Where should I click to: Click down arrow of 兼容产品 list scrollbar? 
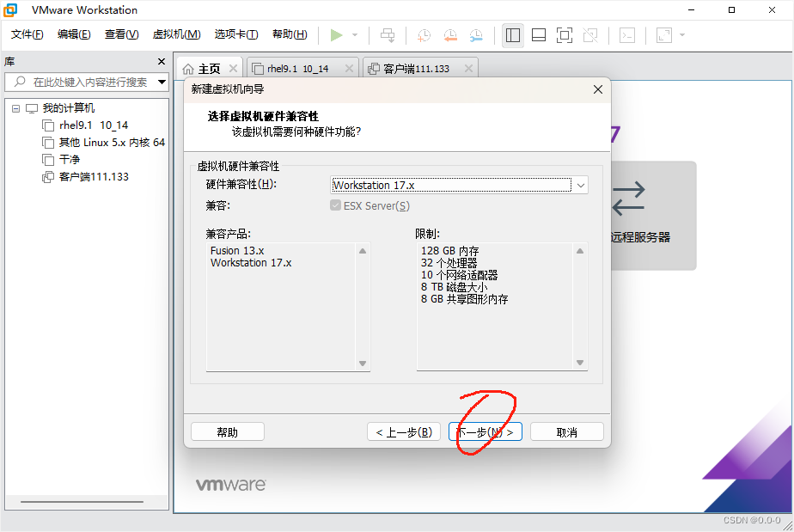(x=363, y=364)
